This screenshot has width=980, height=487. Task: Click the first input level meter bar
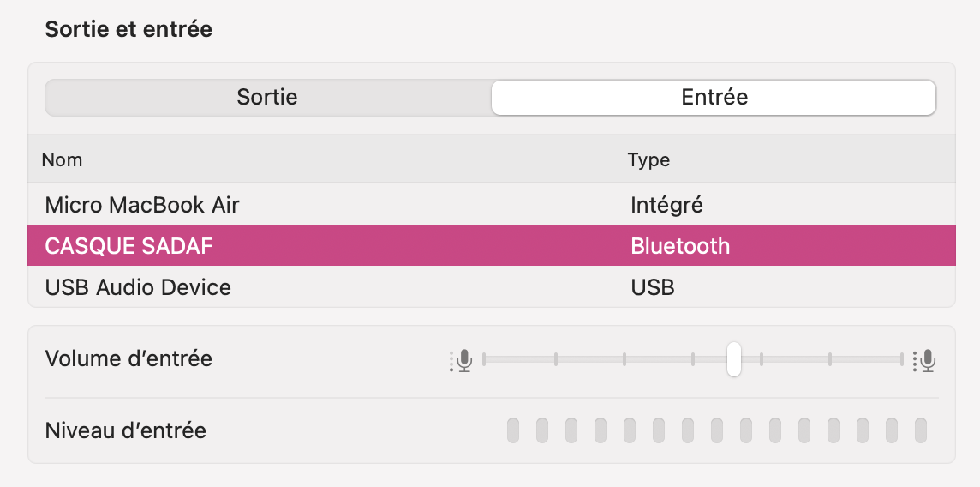tap(513, 430)
